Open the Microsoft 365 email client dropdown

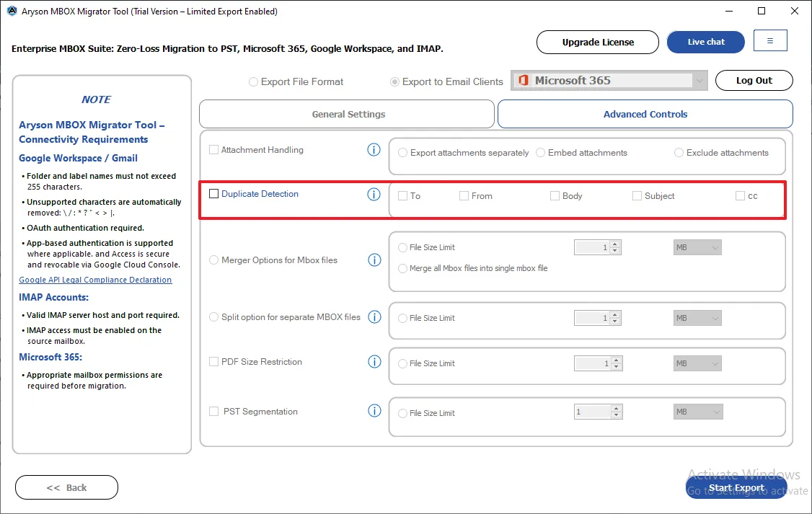tap(609, 80)
